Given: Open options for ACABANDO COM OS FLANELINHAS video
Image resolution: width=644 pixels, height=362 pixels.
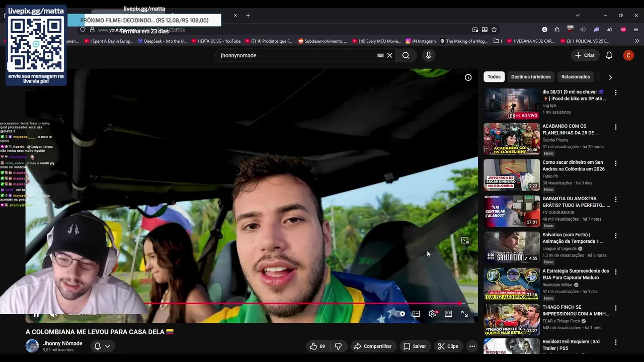Looking at the screenshot, I should (615, 127).
